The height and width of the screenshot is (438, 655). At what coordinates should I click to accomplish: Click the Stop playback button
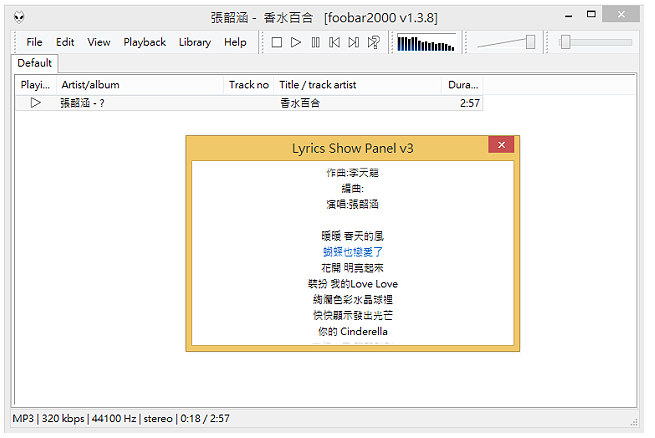point(277,42)
